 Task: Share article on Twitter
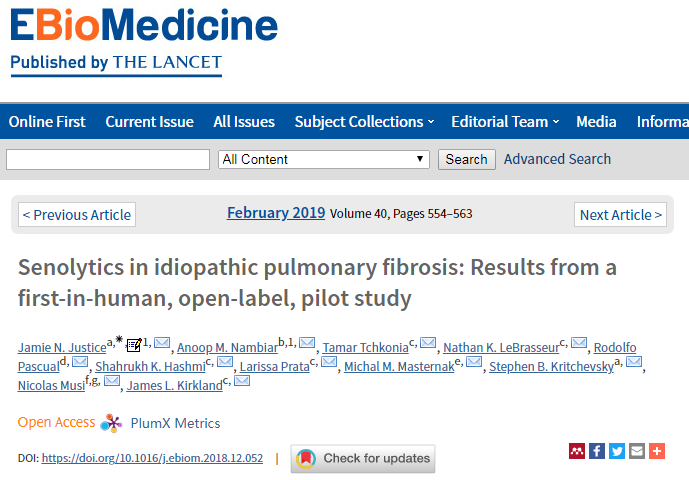617,451
